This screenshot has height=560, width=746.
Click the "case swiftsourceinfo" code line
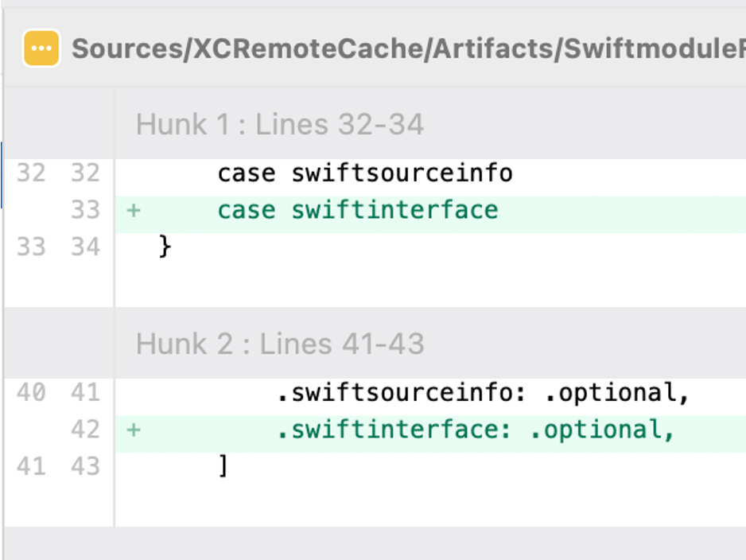(365, 173)
